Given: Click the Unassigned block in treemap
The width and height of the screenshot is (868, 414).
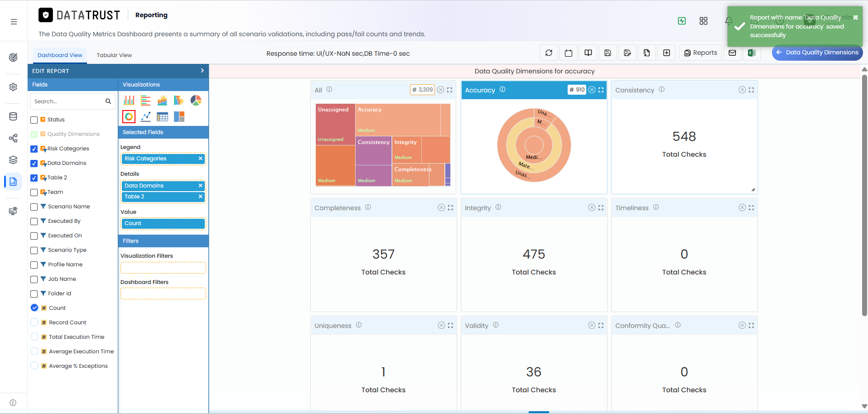Looking at the screenshot, I should click(x=335, y=125).
